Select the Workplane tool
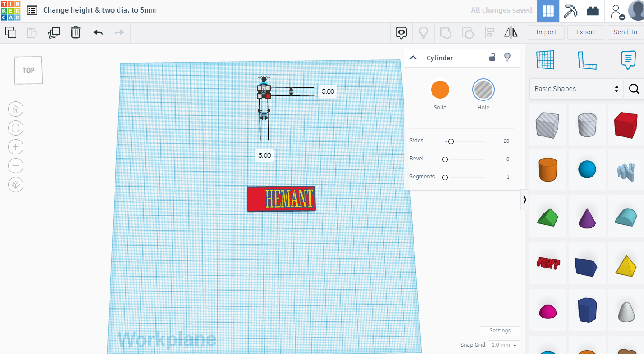This screenshot has width=644, height=354. pos(545,60)
